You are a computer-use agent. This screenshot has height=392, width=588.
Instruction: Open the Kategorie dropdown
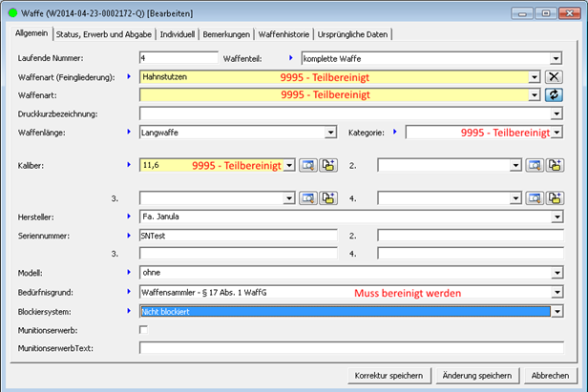556,133
